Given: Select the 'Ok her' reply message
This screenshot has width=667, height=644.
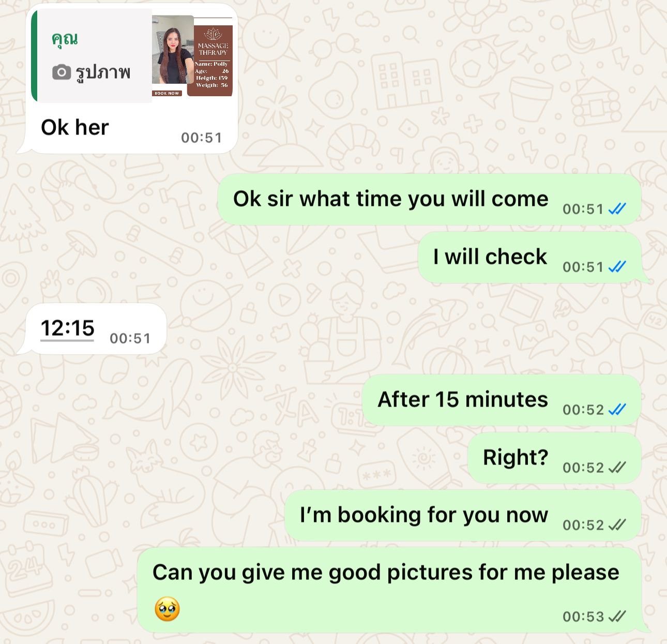Looking at the screenshot, I should [x=127, y=79].
